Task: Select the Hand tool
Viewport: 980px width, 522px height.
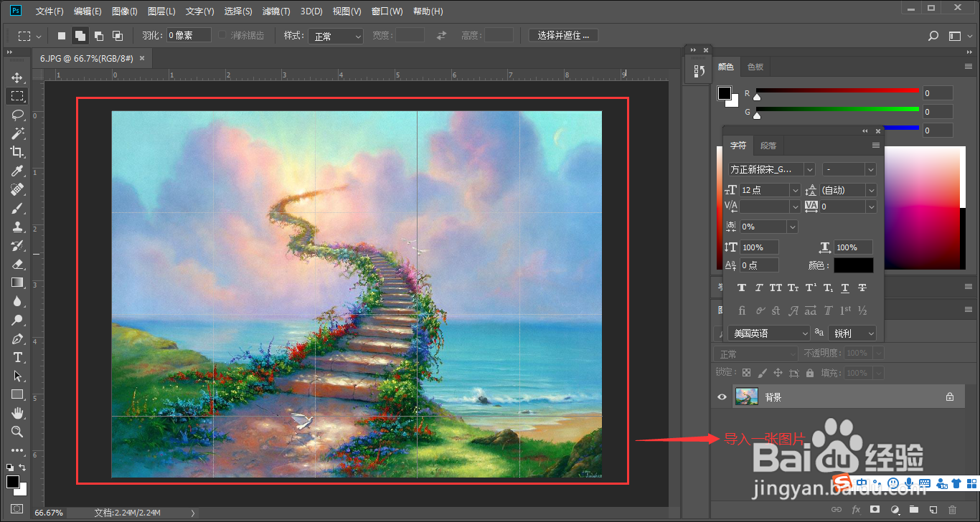Action: [x=17, y=413]
